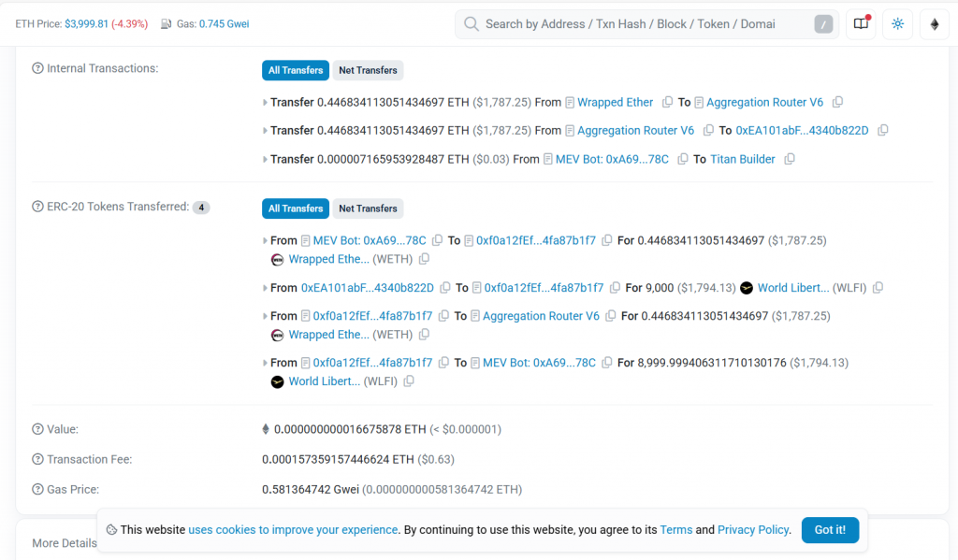958x560 pixels.
Task: Open MEV Bot link in Titan Builder transfer
Action: (612, 159)
